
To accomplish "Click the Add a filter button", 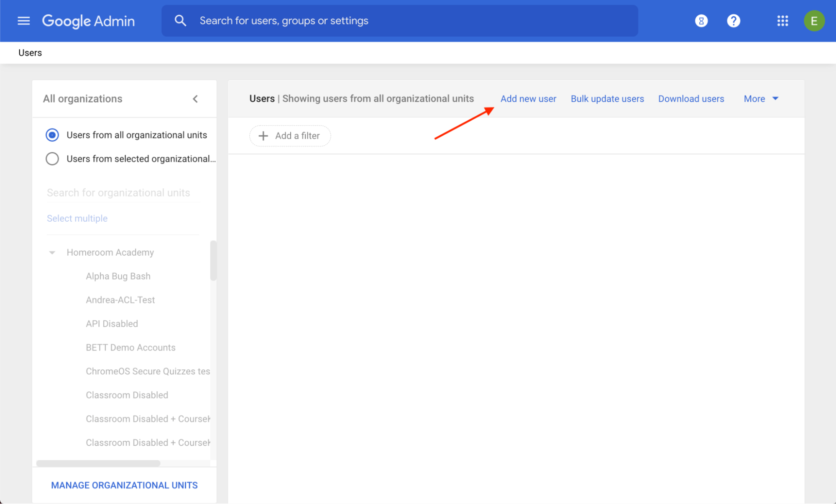I will click(x=290, y=136).
